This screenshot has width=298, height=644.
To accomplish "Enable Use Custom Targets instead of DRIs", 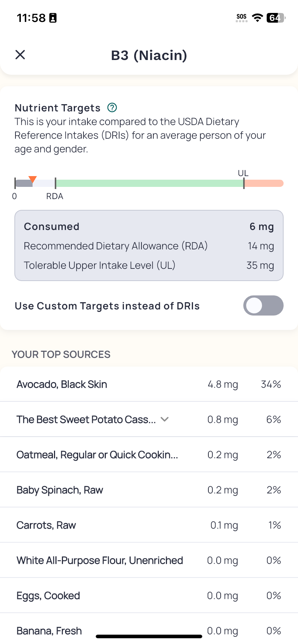I will (x=263, y=305).
